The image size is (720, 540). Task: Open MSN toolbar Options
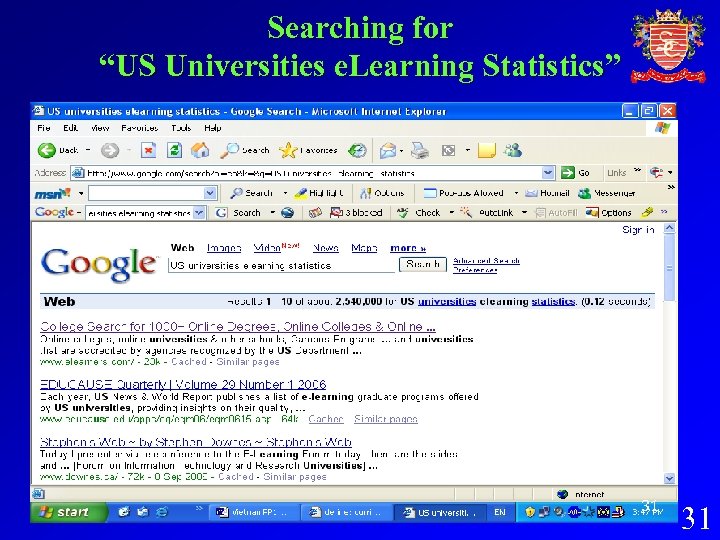tap(382, 193)
